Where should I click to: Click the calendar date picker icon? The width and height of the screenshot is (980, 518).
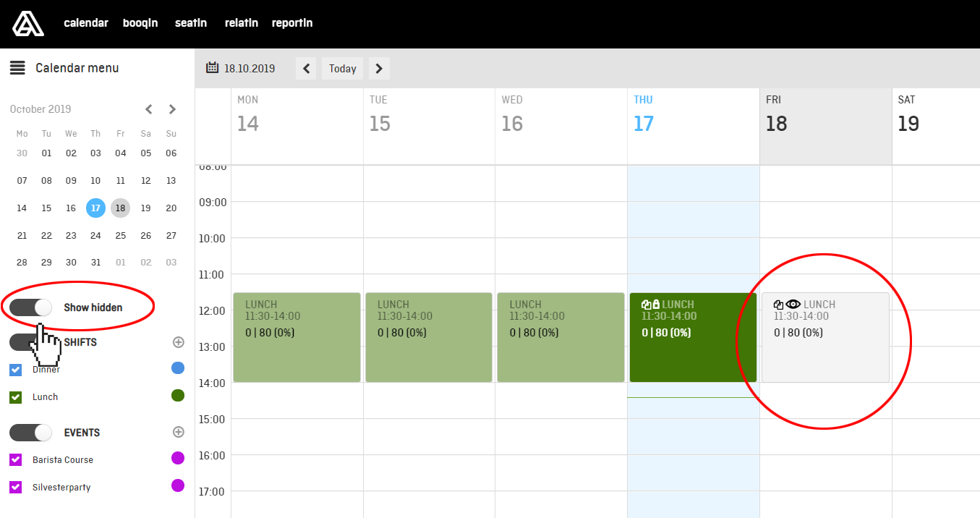[x=213, y=68]
